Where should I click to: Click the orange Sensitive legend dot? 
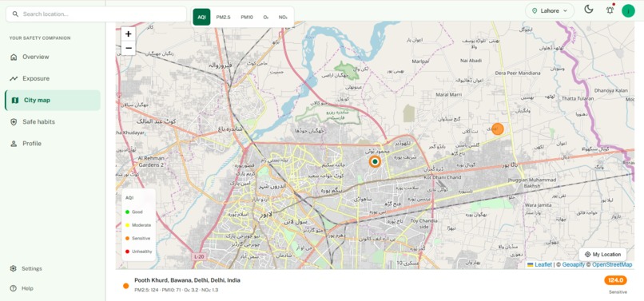127,238
